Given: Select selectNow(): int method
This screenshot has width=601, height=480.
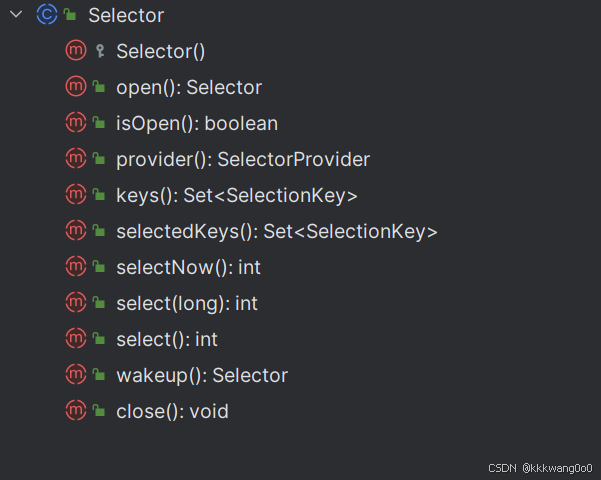Looking at the screenshot, I should (x=188, y=267).
